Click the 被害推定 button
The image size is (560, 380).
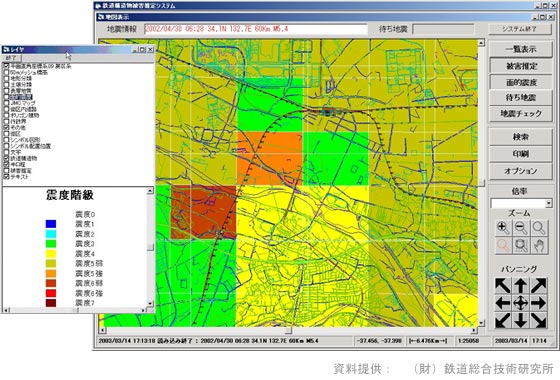pyautogui.click(x=521, y=66)
